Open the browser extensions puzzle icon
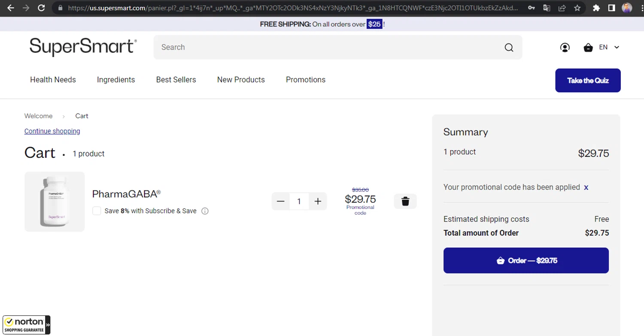The height and width of the screenshot is (336, 644). point(596,8)
